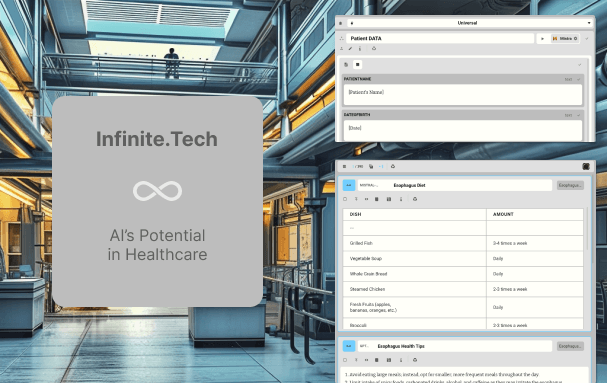Click the blue AI badge of Esophagus Health Tips

point(349,346)
